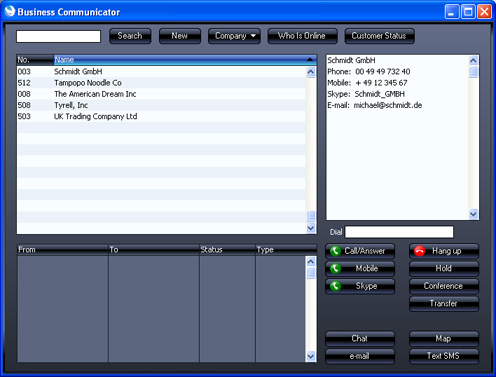Toggle sort arrow in Name column header
496x377 pixels.
tap(310, 60)
